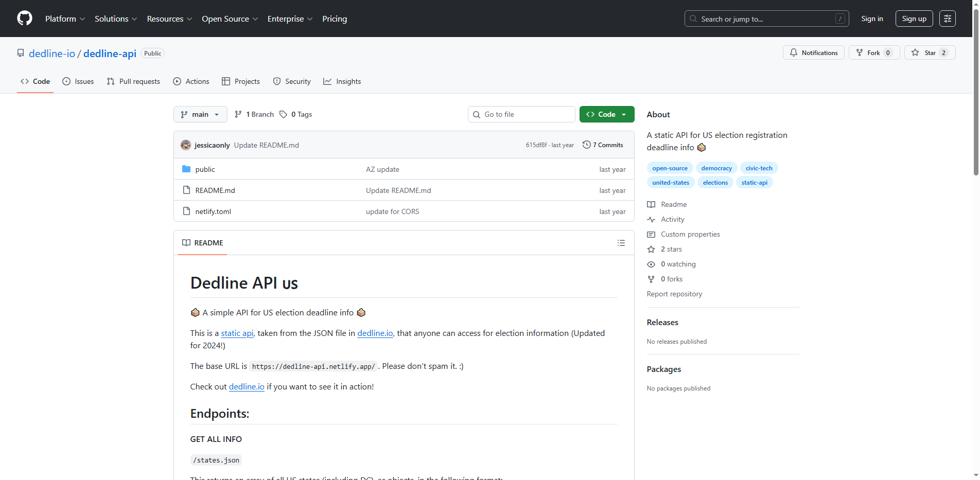980x480 pixels.
Task: Click the branch icon next to '1 Branch'
Action: 238,114
